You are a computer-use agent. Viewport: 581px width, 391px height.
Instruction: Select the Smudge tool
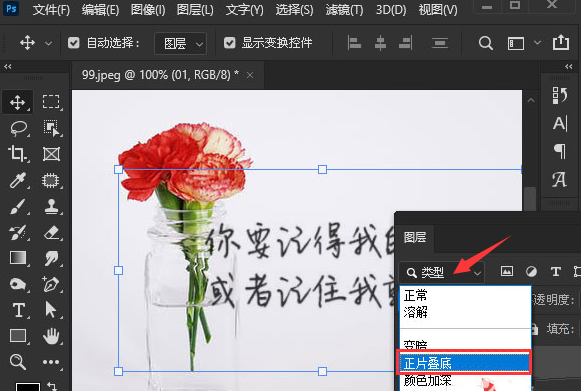click(52, 258)
